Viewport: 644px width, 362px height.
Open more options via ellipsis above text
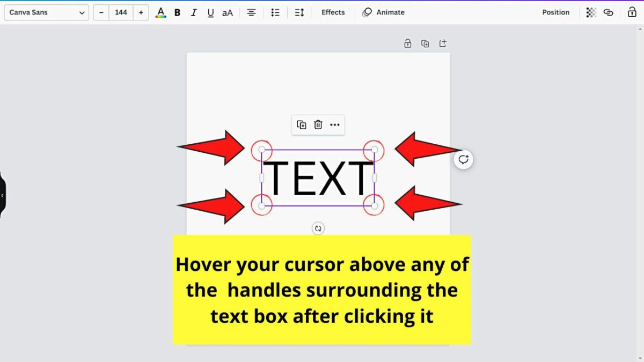[x=334, y=124]
